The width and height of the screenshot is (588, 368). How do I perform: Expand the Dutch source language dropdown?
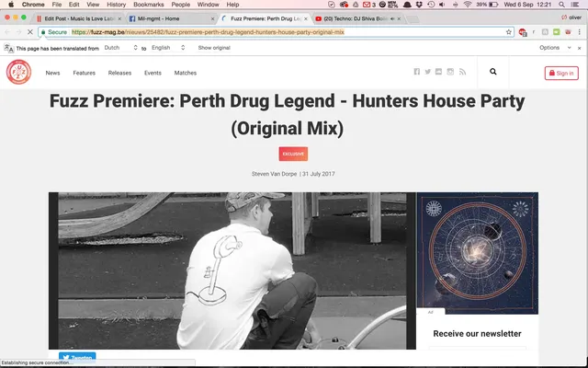pyautogui.click(x=121, y=48)
